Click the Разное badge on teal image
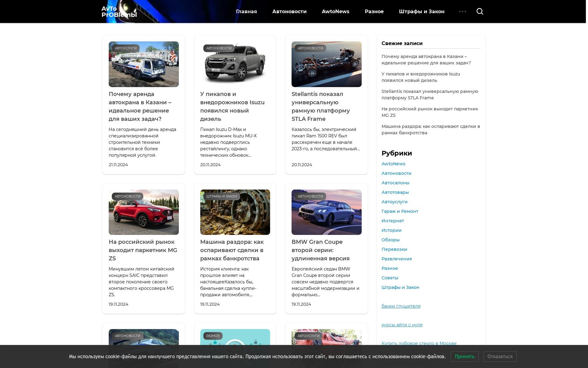Screen dimensions: 588x368 point(213,336)
